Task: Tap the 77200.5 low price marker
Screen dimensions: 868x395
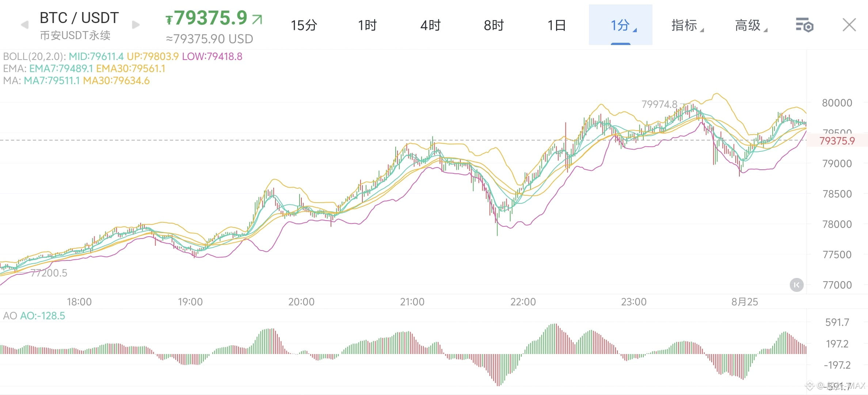Action: tap(49, 273)
